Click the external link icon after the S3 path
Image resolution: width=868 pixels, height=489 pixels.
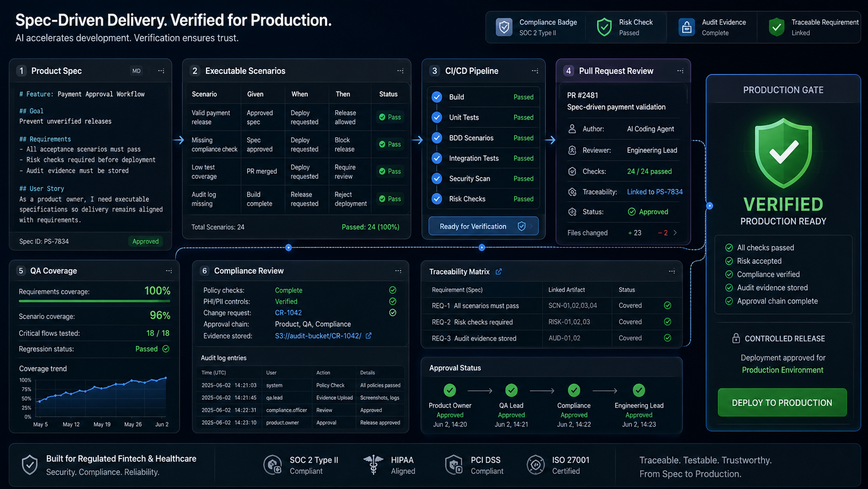369,336
